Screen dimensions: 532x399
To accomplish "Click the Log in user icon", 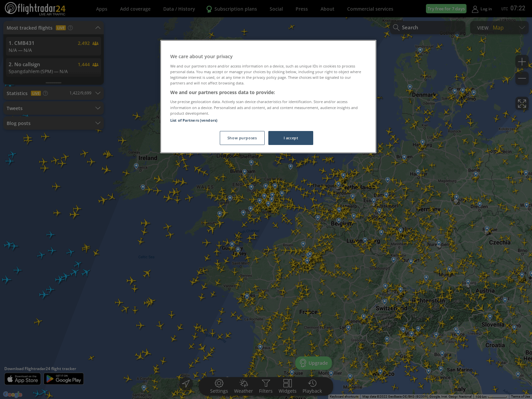I will (475, 9).
